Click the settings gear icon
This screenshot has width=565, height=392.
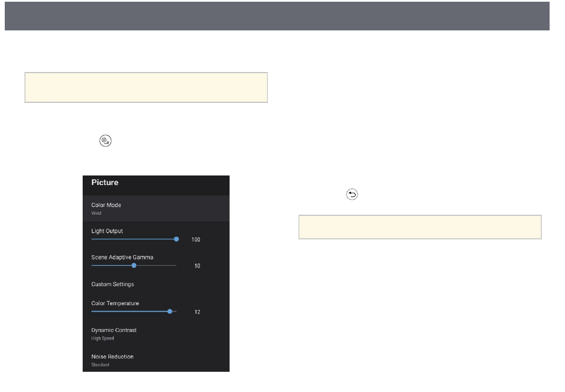[105, 141]
